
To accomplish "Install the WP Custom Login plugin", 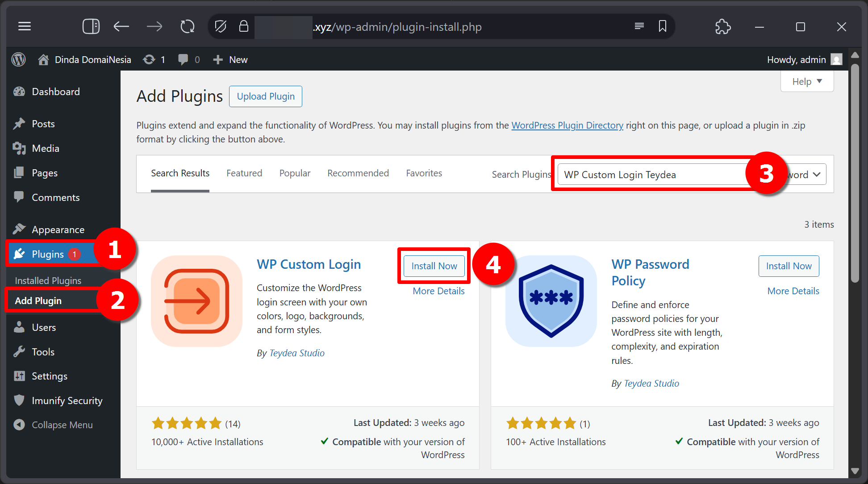I will (434, 266).
